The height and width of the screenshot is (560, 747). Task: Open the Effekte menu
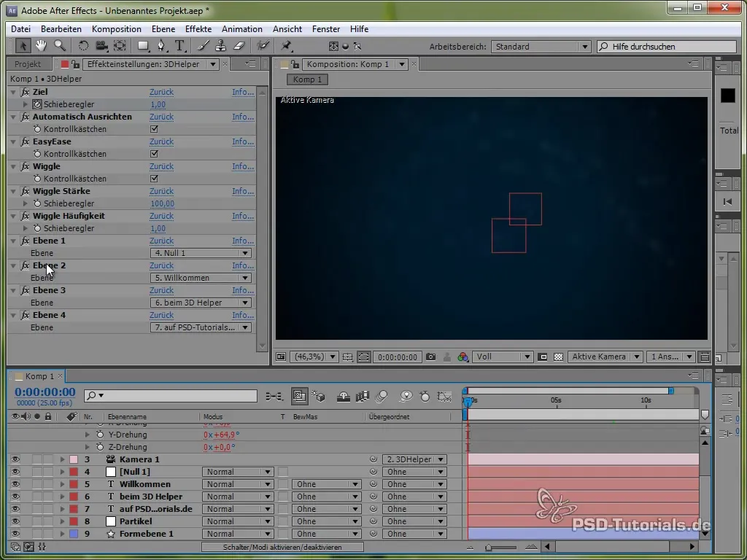198,29
